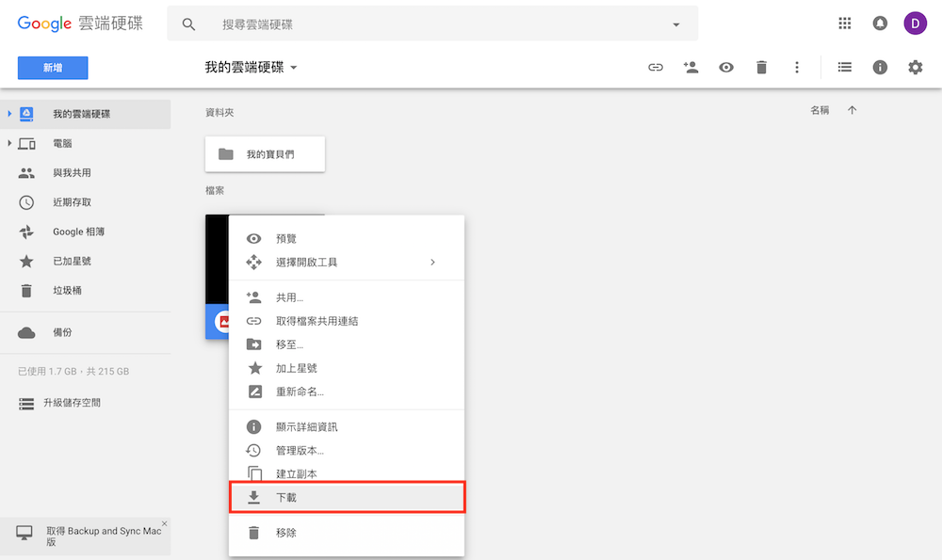This screenshot has width=942, height=560.
Task: Close the Backup and Sync banner
Action: [x=165, y=523]
